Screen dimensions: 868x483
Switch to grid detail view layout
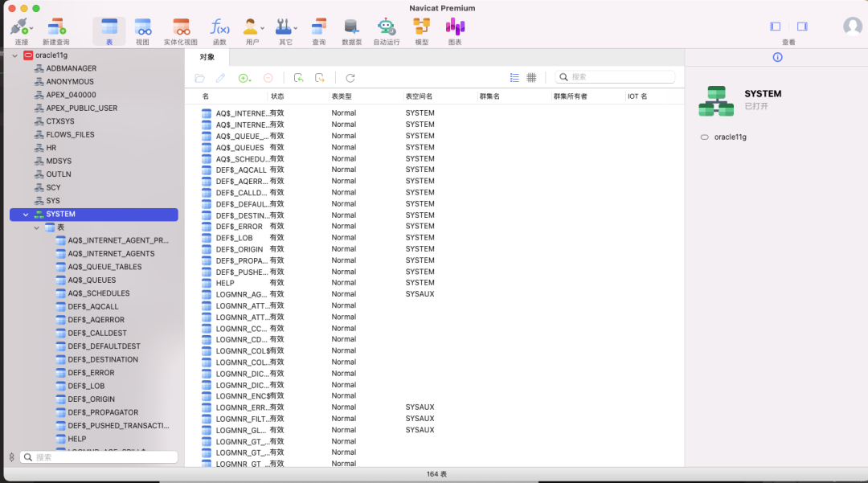point(531,77)
